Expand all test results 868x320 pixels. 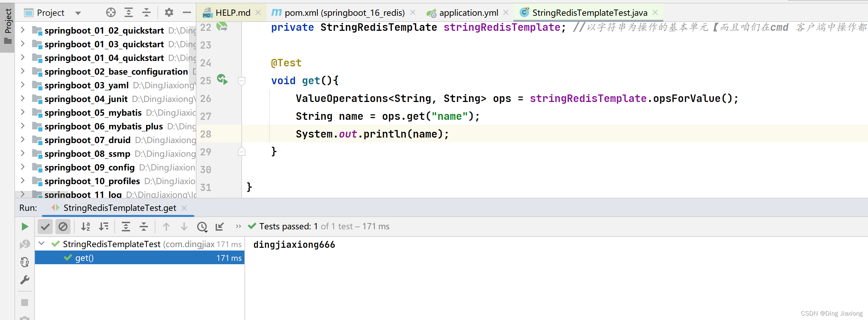tap(126, 227)
